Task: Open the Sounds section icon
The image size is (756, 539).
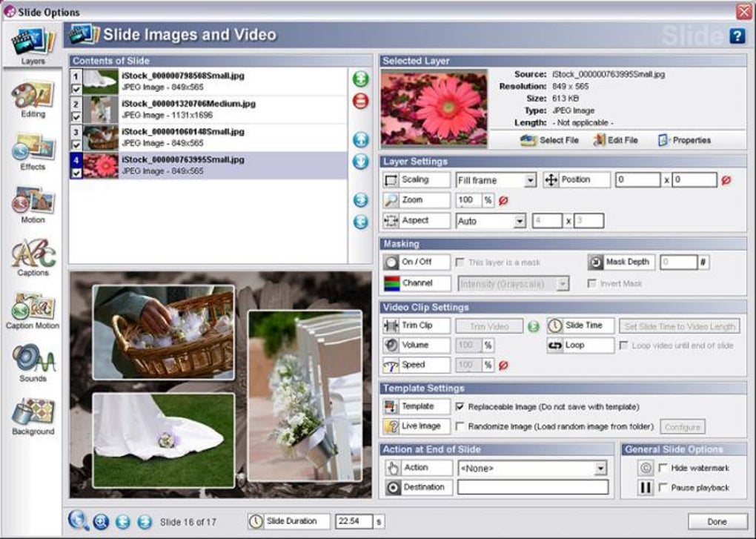Action: tap(33, 357)
